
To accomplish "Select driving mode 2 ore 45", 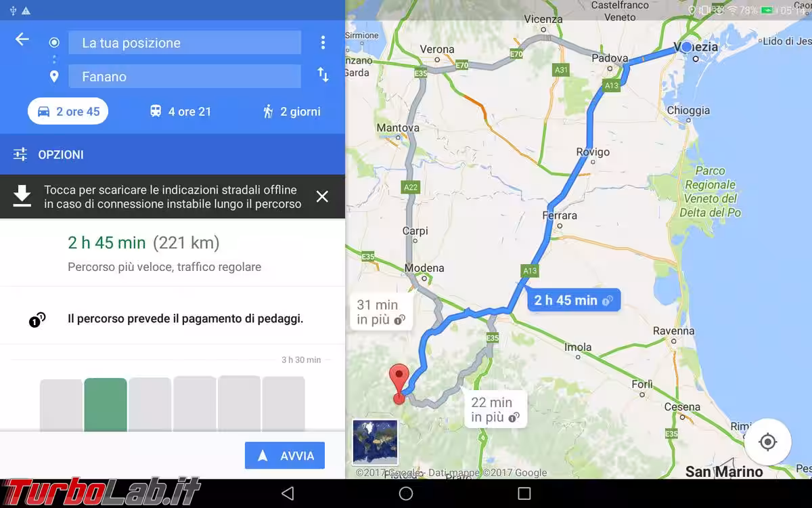I will tap(68, 112).
